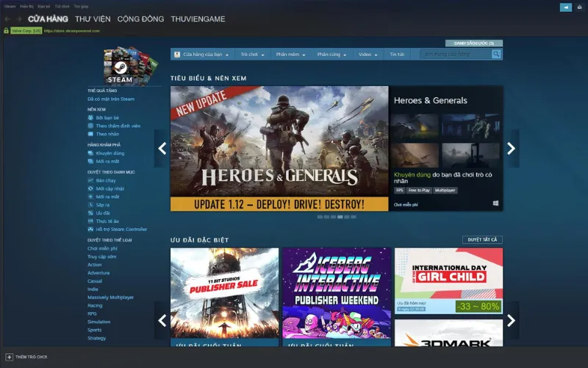Open the Trợ giúp menu
Image resolution: width=588 pixels, height=368 pixels.
81,7
